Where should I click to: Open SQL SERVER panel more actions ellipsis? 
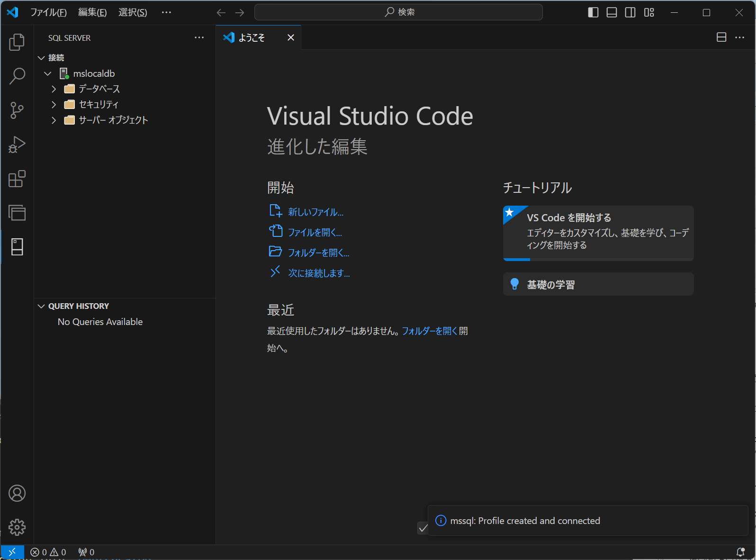199,37
